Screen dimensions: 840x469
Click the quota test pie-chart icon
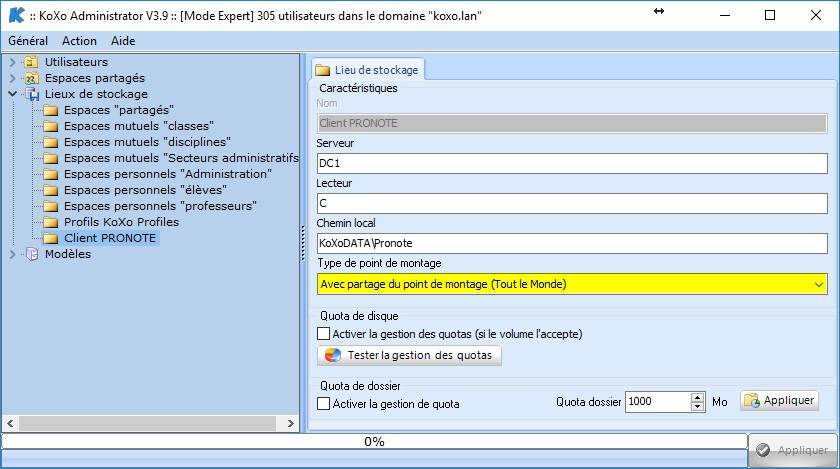(333, 355)
